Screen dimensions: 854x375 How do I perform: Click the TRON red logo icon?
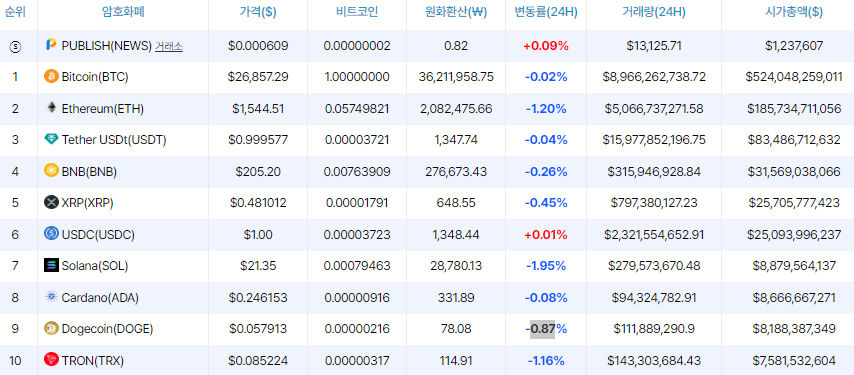pos(51,359)
